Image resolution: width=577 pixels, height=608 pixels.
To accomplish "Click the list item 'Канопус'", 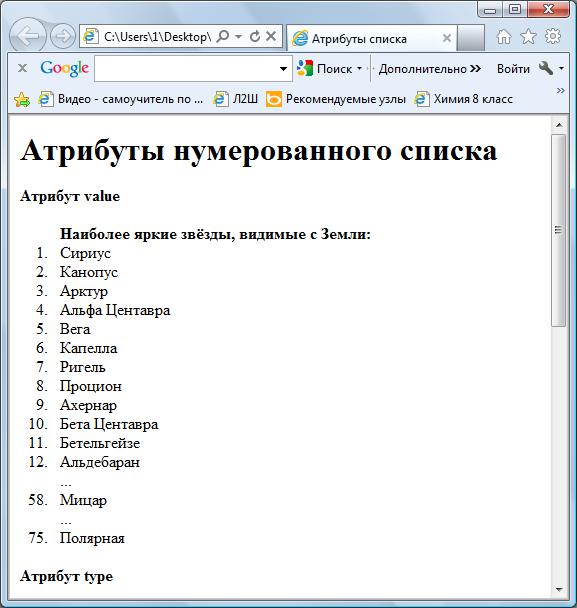I will tap(89, 272).
